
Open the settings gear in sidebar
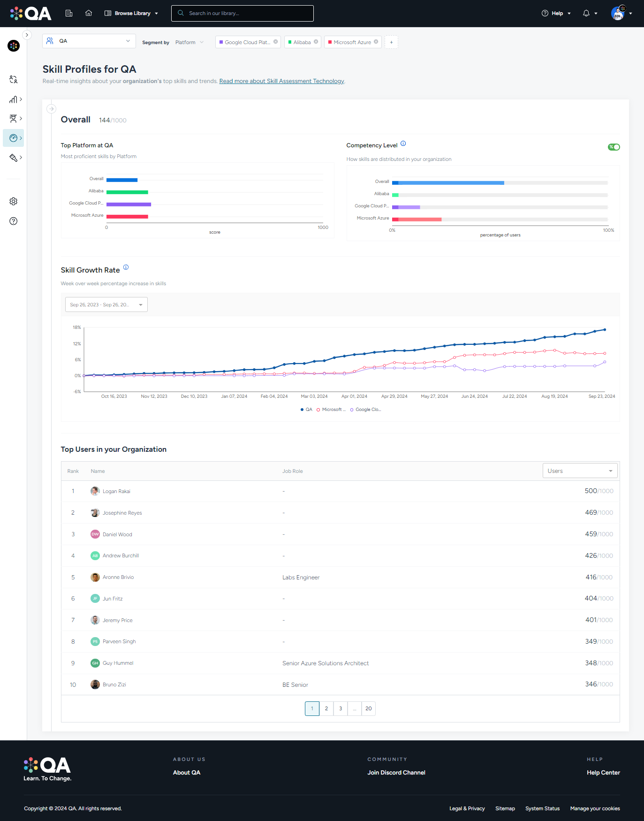point(14,201)
